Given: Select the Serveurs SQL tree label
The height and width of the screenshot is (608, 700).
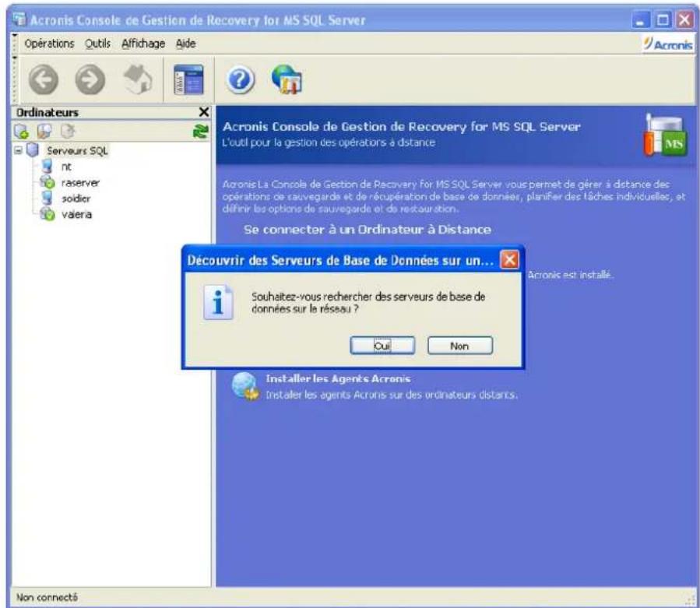Looking at the screenshot, I should (x=77, y=151).
